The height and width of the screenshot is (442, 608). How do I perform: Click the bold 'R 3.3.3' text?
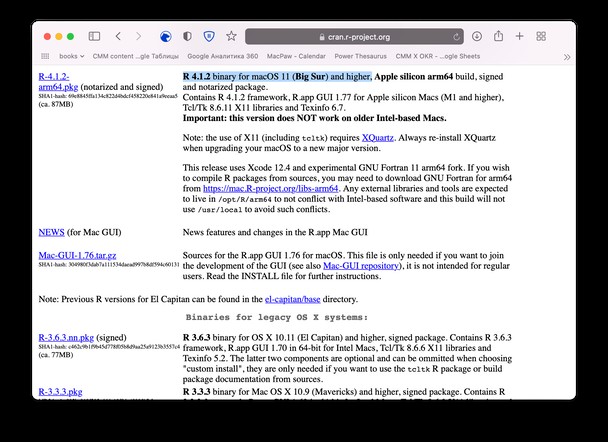[x=197, y=392]
